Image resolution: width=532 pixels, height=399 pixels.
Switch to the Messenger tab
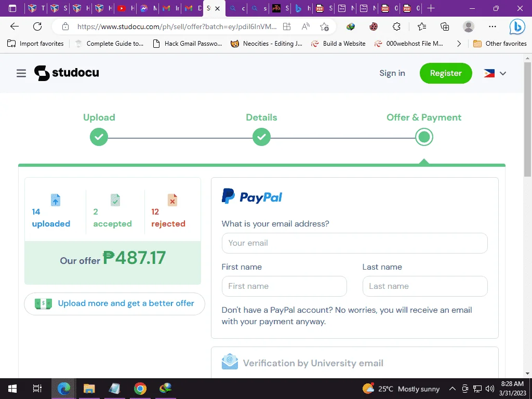(x=148, y=8)
